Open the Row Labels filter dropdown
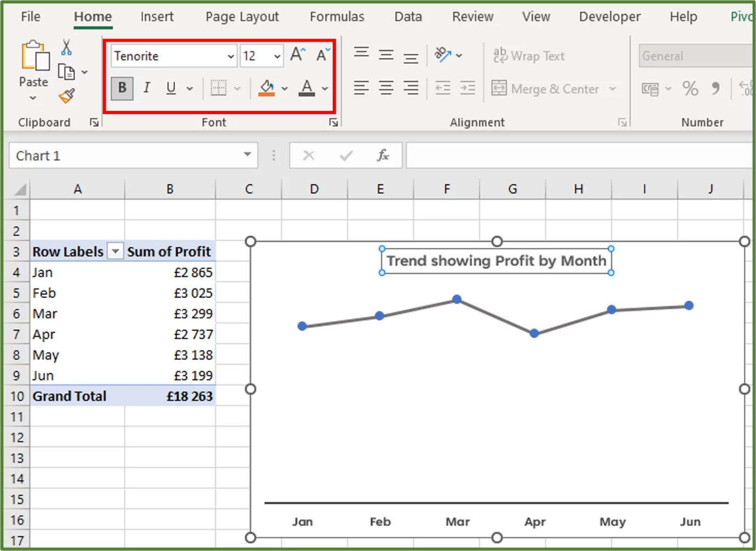756x551 pixels. (115, 251)
